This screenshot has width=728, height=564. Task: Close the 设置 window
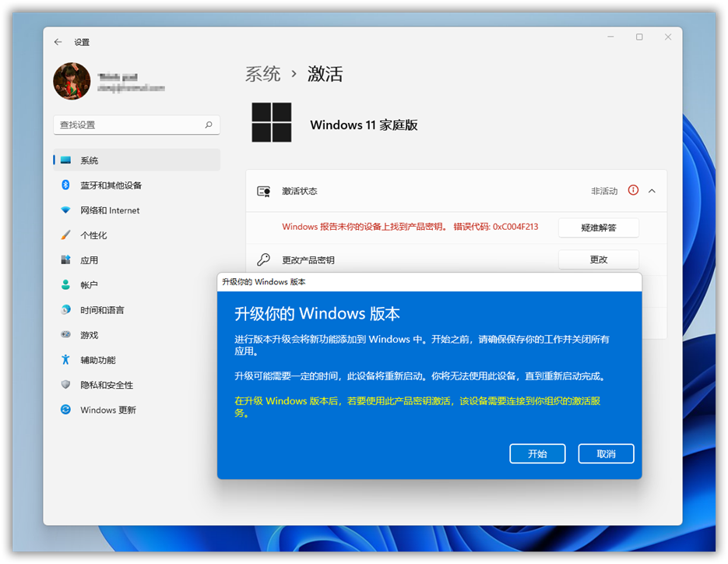[x=668, y=37]
